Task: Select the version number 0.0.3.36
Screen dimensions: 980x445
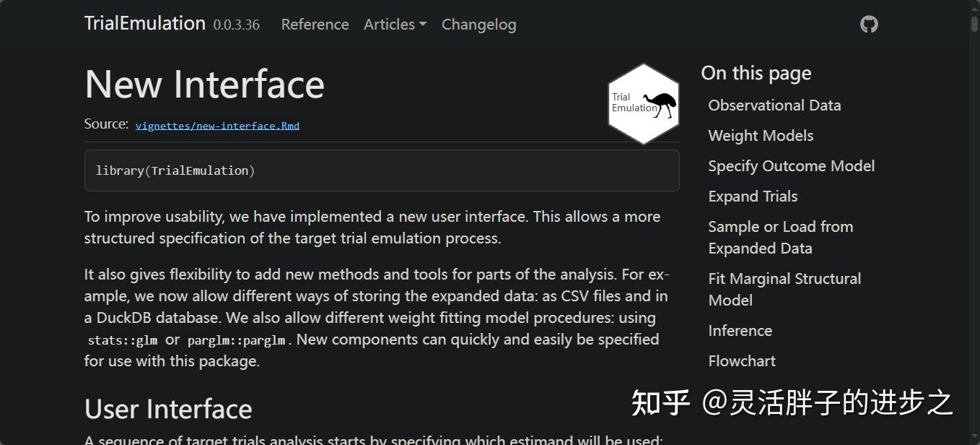Action: coord(237,25)
